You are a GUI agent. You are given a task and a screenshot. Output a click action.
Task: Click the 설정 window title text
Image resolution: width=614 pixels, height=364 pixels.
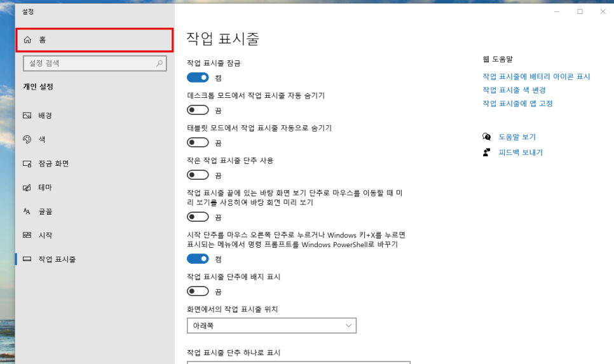[x=28, y=11]
